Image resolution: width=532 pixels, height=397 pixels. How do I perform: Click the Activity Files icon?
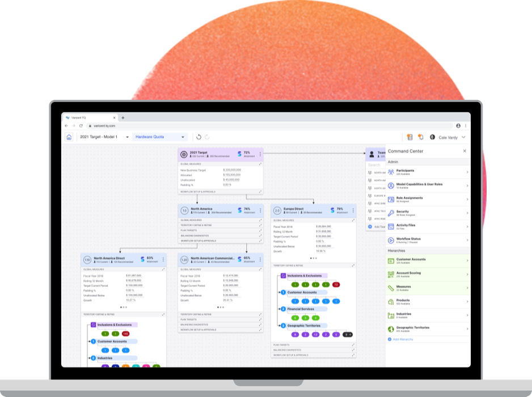click(x=390, y=226)
